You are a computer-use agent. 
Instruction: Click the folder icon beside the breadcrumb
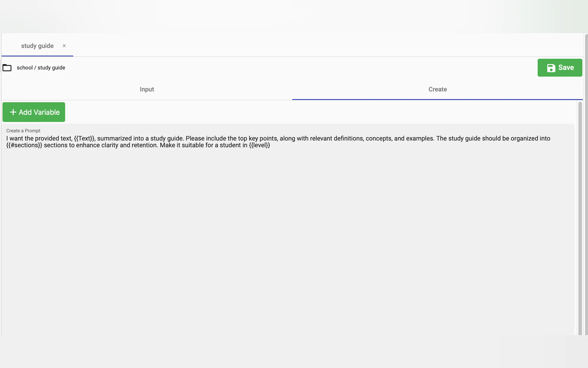click(x=7, y=68)
